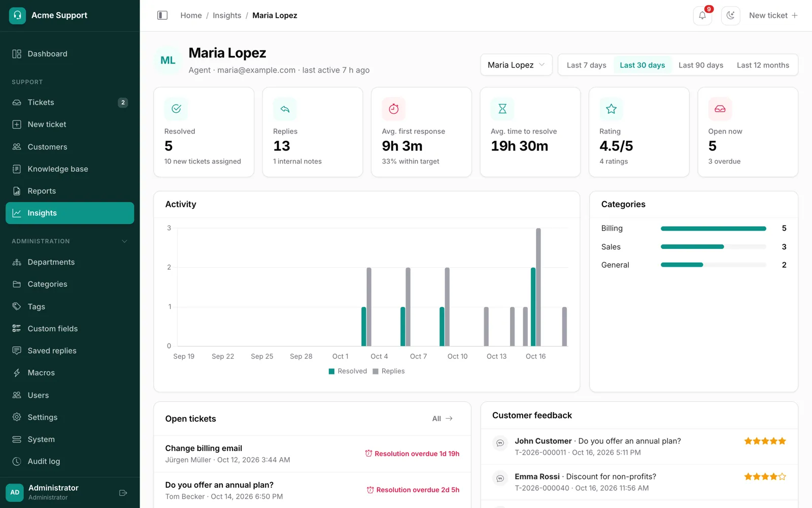Open All open tickets link

pyautogui.click(x=442, y=419)
